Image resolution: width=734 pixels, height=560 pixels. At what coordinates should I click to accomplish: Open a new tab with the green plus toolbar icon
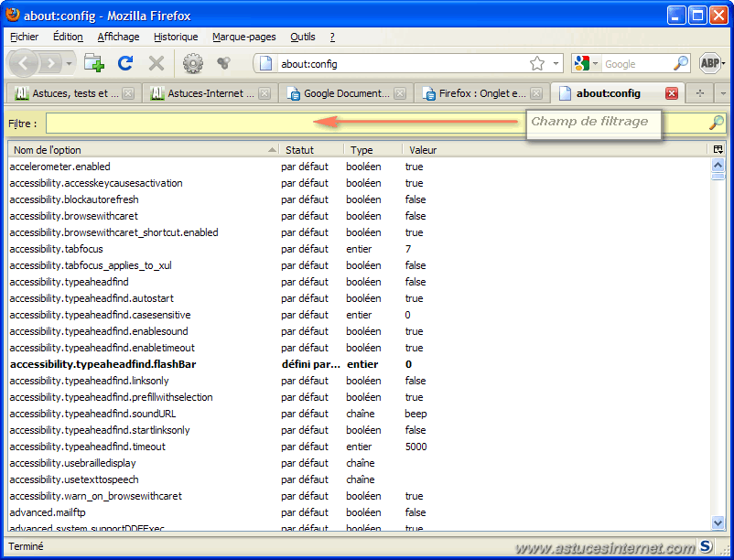point(94,63)
